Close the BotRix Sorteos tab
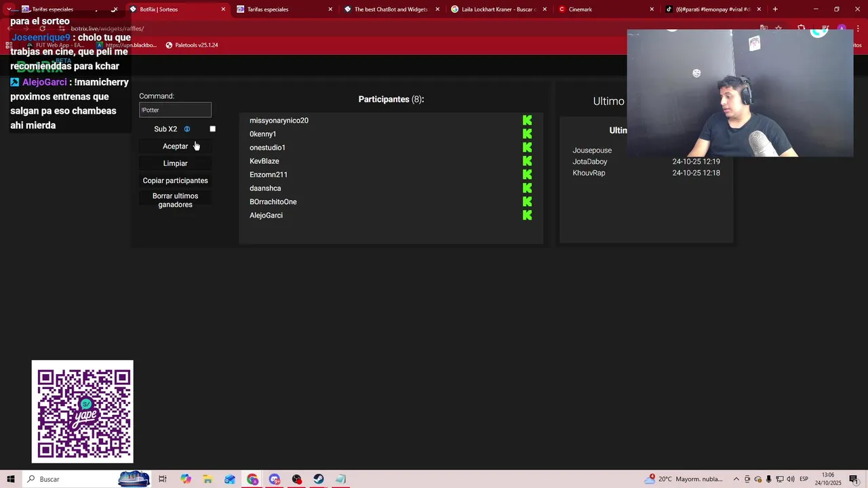Image resolution: width=868 pixels, height=488 pixels. 223,9
